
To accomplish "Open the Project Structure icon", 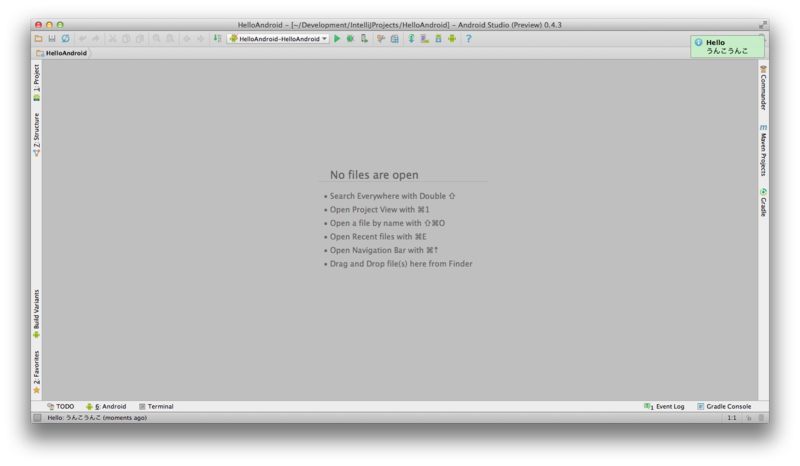I will pyautogui.click(x=394, y=39).
